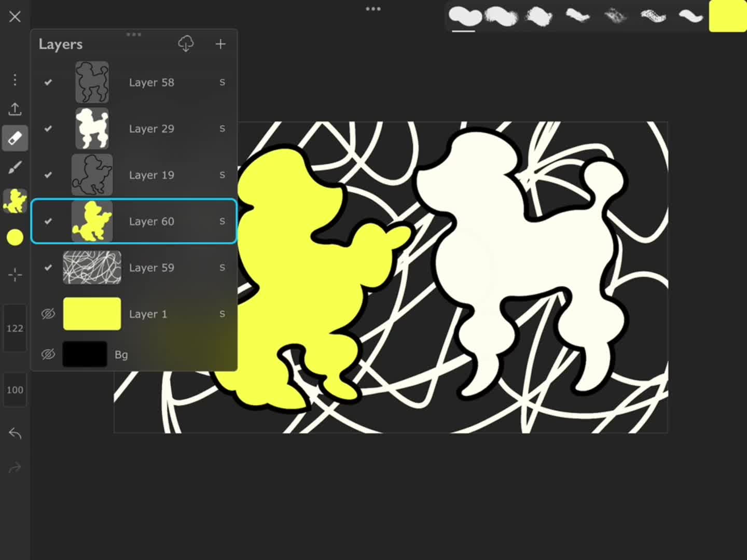Open the yellow circle color picker
The image size is (747, 560).
15,237
